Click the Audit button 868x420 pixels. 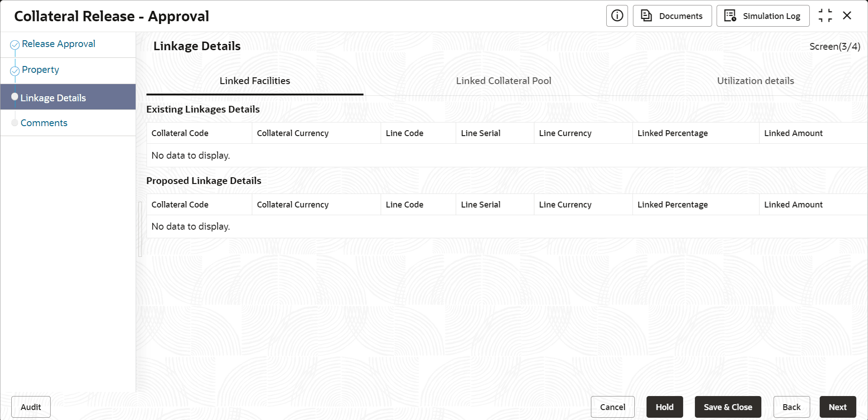[31, 407]
